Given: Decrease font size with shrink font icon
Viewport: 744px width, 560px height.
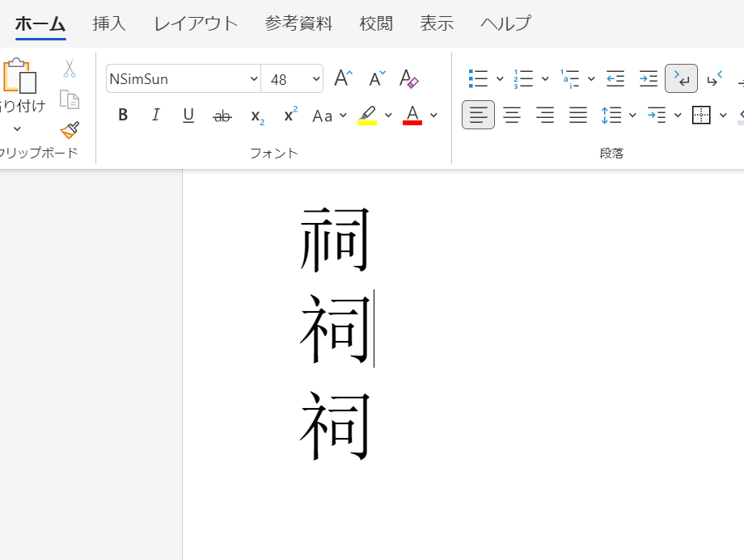Looking at the screenshot, I should coord(377,78).
